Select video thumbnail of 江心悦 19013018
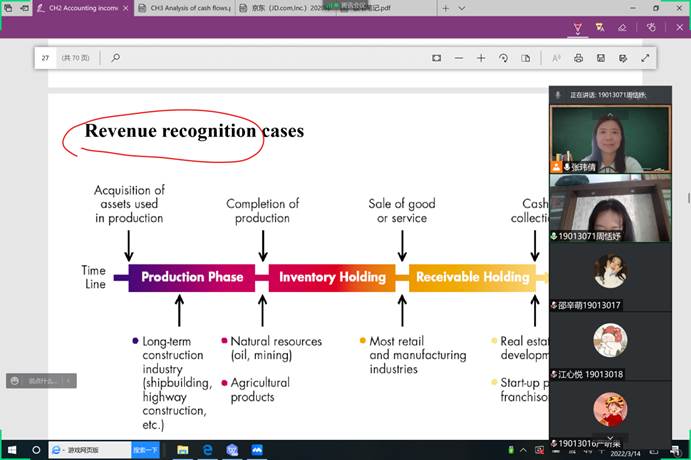 (x=610, y=346)
